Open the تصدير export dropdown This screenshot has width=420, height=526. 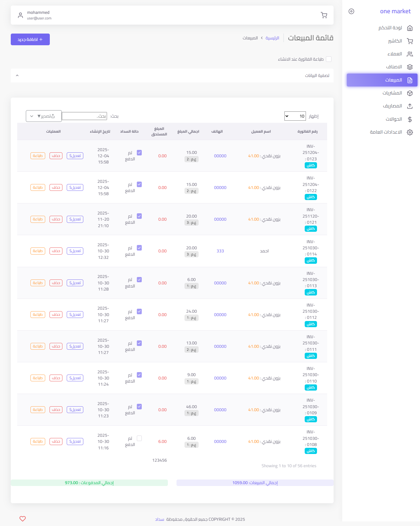tap(44, 116)
